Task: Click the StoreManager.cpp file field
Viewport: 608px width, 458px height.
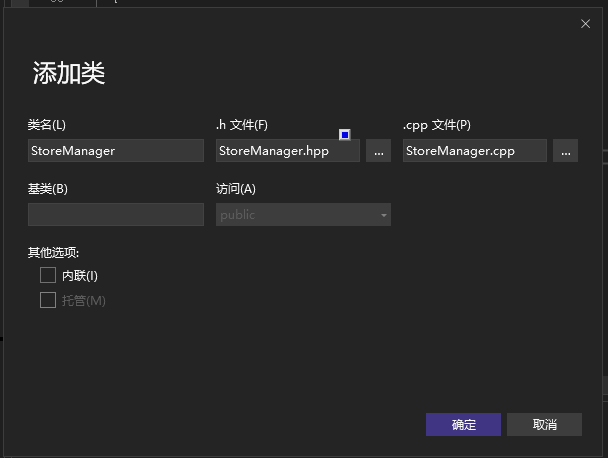Action: pyautogui.click(x=474, y=151)
